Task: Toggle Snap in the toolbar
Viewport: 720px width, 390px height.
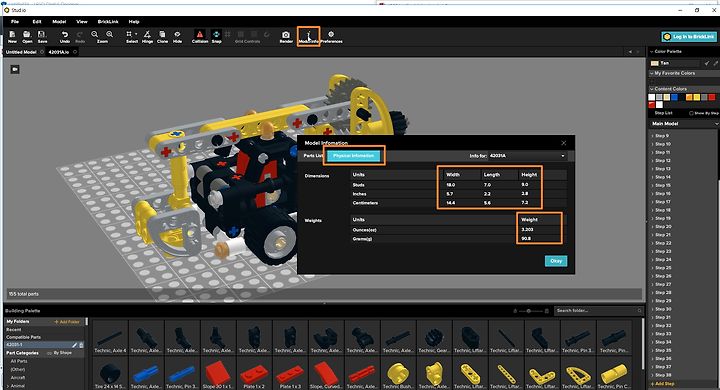Action: point(216,37)
